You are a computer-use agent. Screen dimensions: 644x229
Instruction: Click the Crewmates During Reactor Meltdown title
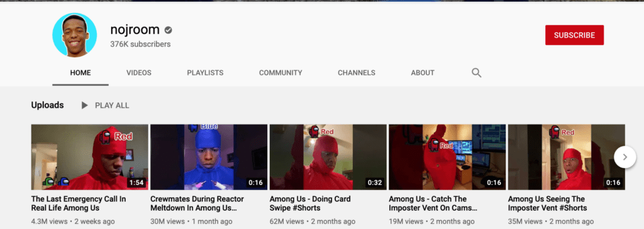click(197, 203)
